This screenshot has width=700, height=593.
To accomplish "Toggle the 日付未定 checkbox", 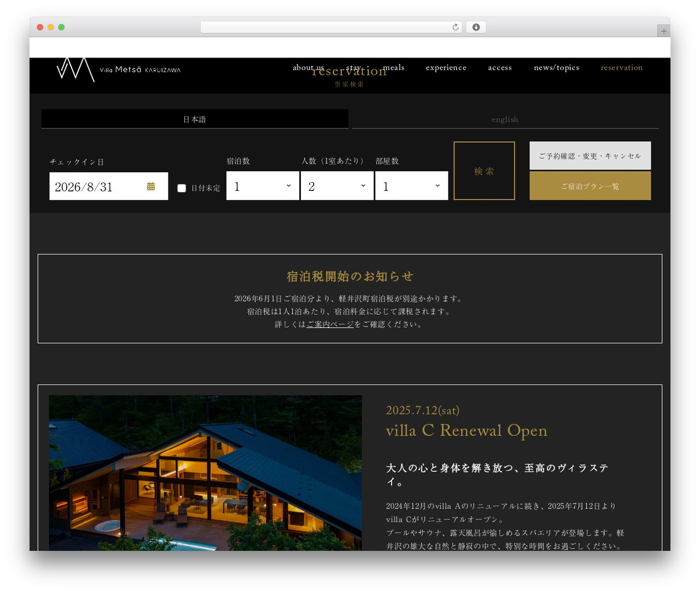I will 182,188.
